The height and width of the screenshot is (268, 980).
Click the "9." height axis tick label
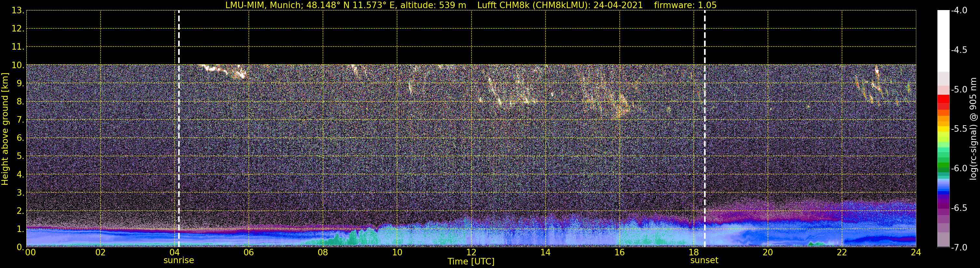[x=20, y=83]
